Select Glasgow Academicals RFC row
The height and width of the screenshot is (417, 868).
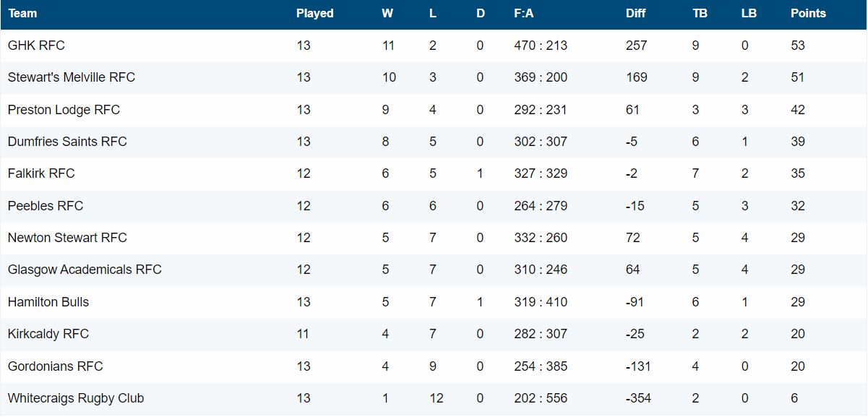coord(85,270)
